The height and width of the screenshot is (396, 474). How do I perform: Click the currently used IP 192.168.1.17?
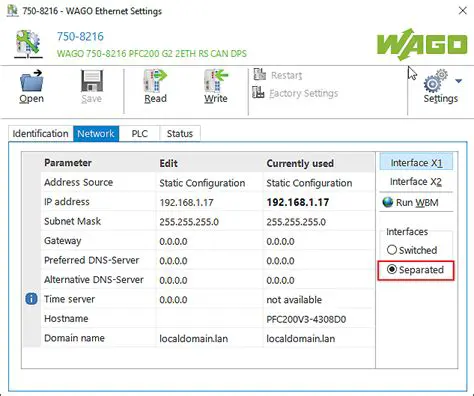coord(298,202)
